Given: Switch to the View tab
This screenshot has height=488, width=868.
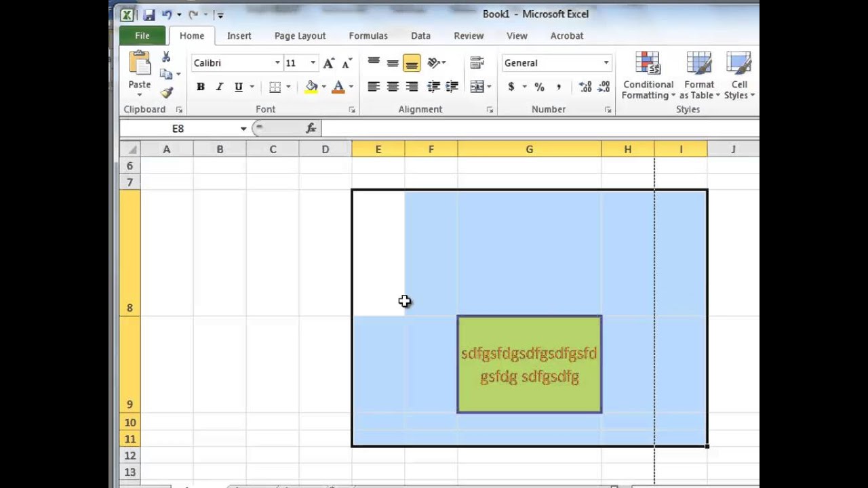Looking at the screenshot, I should click(517, 36).
